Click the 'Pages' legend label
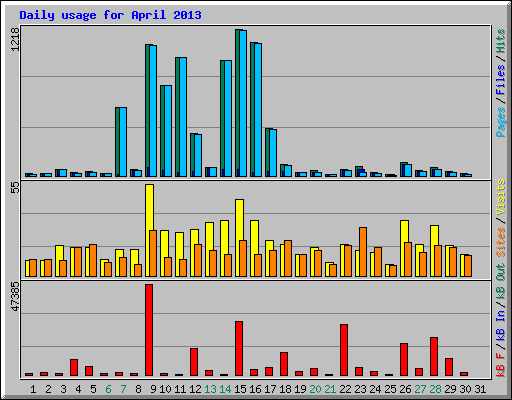Screen dimensions: 512x400 point(500,122)
